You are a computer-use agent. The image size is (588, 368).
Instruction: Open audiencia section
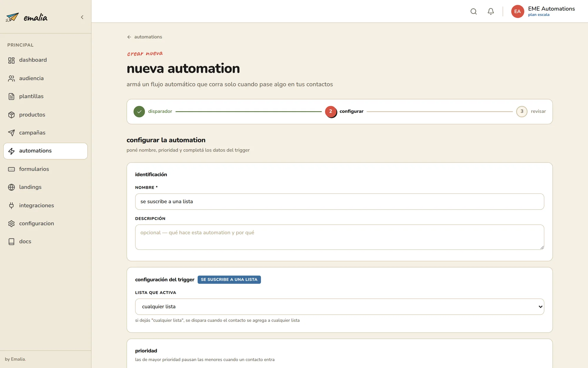click(x=46, y=78)
